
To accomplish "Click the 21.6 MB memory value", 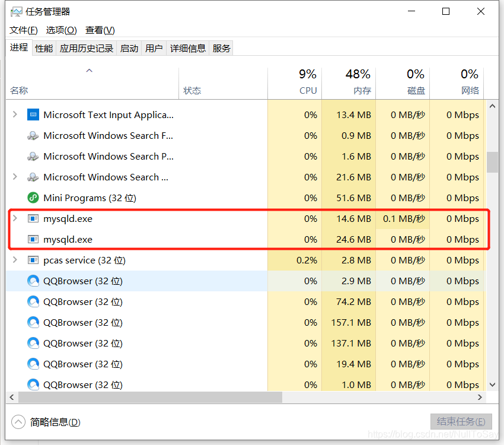I will tap(353, 177).
